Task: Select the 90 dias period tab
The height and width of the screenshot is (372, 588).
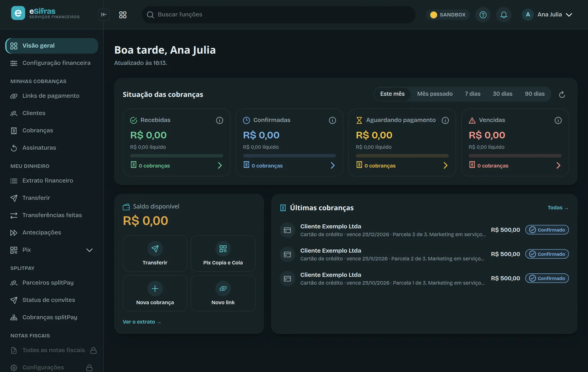Action: point(535,94)
